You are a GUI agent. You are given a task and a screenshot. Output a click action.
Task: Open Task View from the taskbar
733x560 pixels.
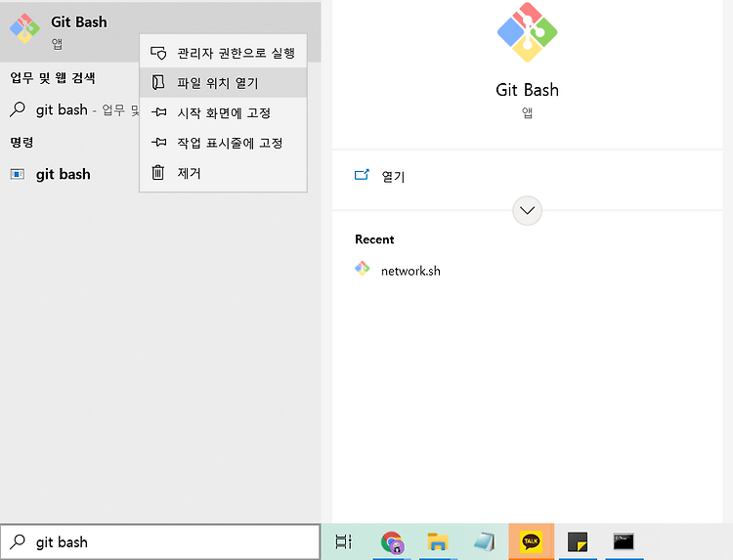click(344, 541)
